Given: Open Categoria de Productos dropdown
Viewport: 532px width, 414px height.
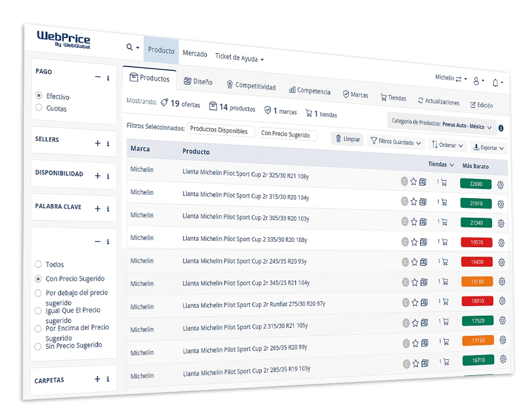Looking at the screenshot, I should click(442, 124).
